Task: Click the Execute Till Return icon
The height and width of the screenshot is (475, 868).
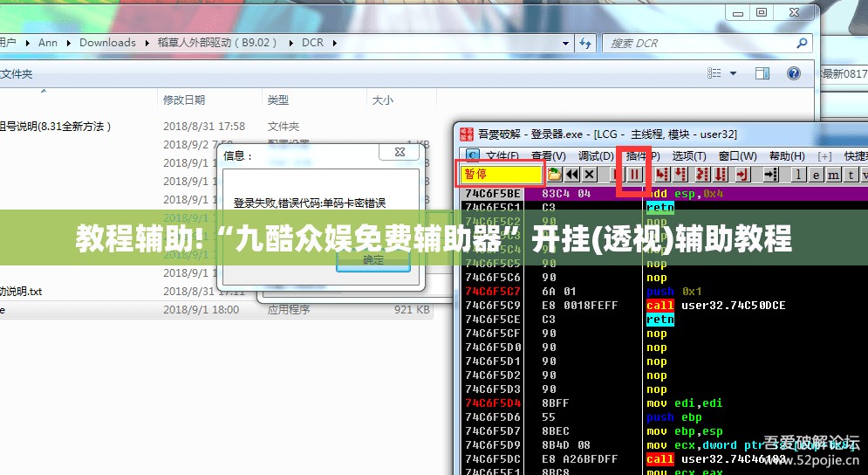Action: pos(743,175)
